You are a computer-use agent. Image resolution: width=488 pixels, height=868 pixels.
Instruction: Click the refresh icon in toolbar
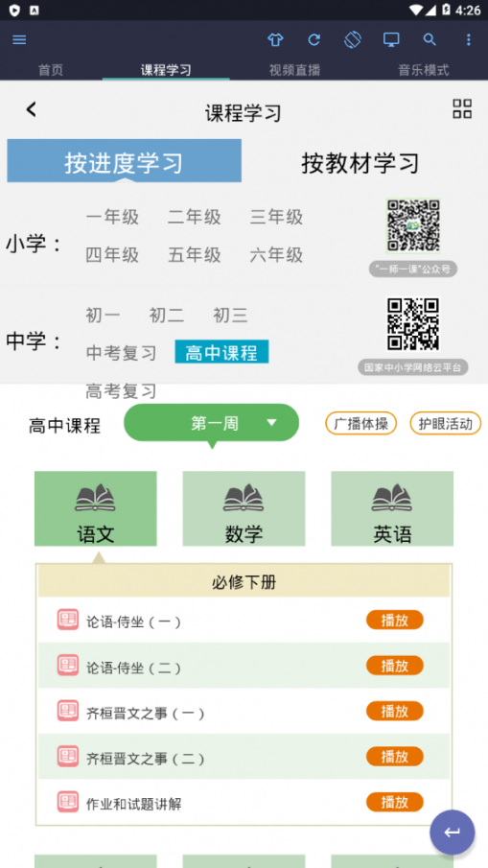[314, 40]
